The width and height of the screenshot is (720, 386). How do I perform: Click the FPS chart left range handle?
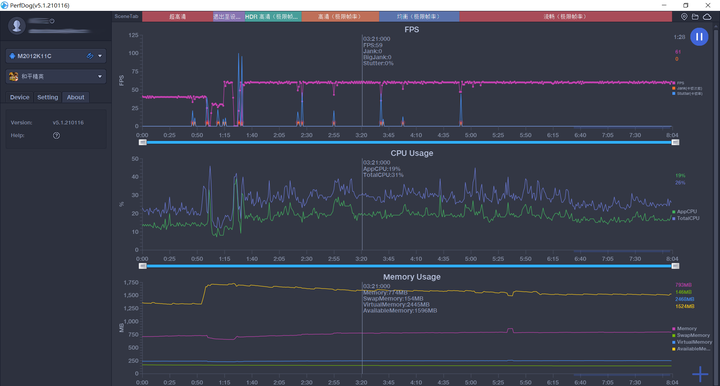click(x=142, y=142)
